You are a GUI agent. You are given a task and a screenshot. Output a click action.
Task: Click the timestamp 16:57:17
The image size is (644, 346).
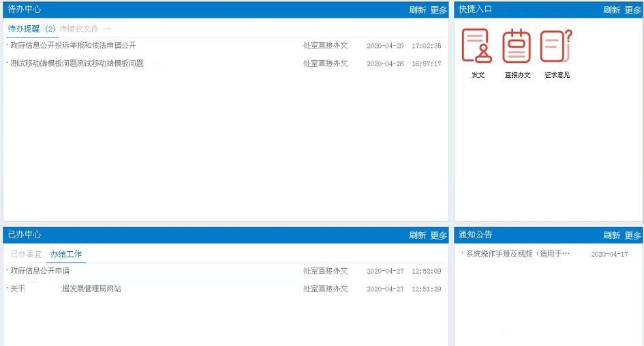click(427, 63)
